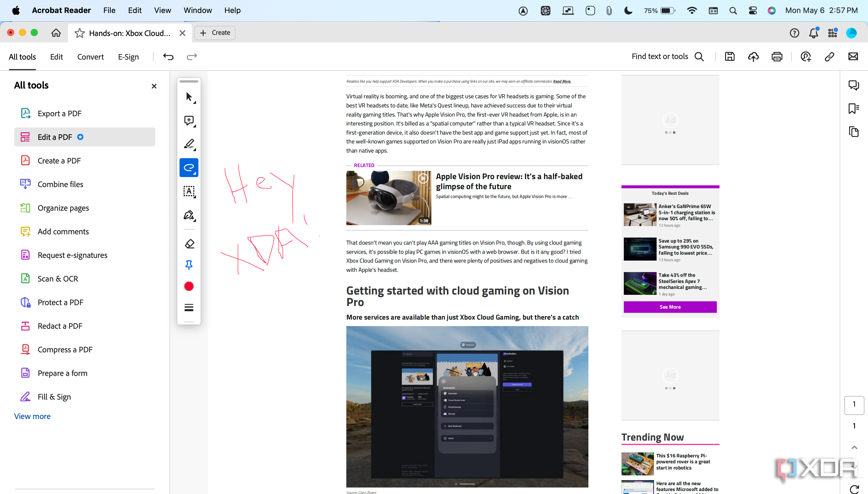Image resolution: width=868 pixels, height=494 pixels.
Task: Choose Combine files
Action: pos(84,184)
